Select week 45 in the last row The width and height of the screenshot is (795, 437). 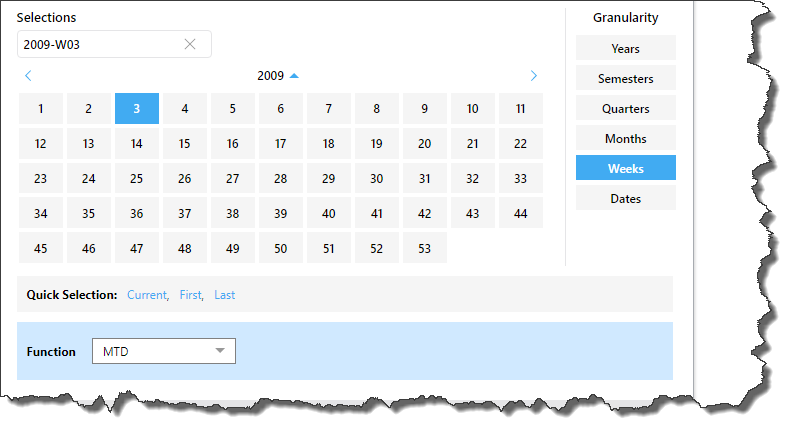pyautogui.click(x=41, y=248)
